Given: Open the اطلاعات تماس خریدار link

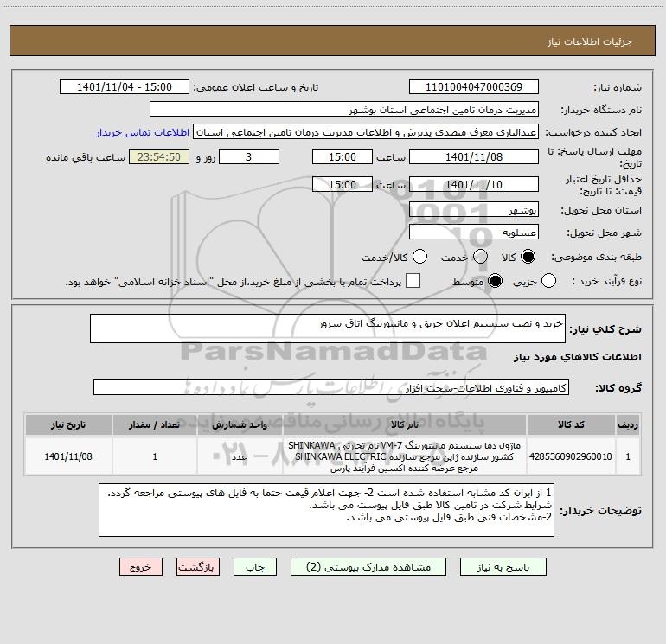Looking at the screenshot, I should (x=143, y=132).
